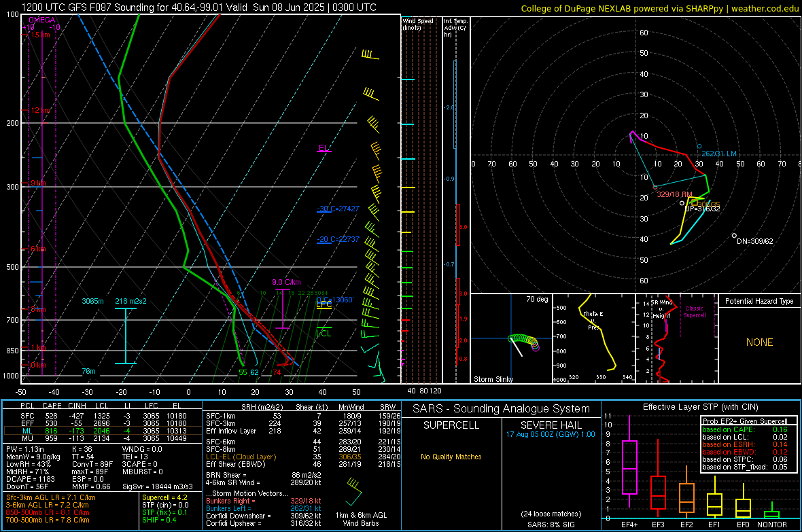Screen dimensions: 802x532
Task: Click the 'College of DuPage NEXLAB' credit text
Action: coord(660,8)
